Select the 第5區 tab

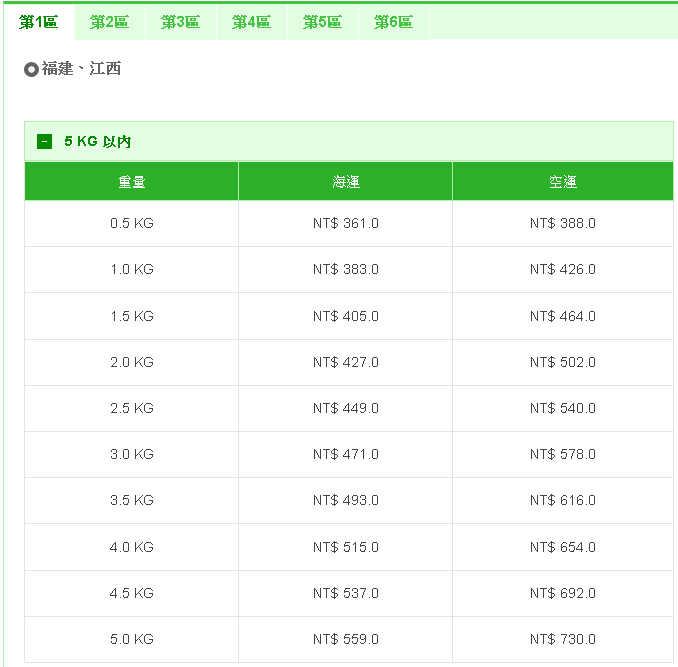coord(322,22)
